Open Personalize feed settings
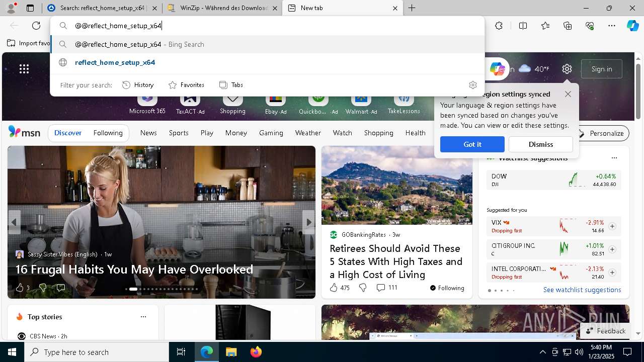The image size is (644, 362). [x=601, y=133]
